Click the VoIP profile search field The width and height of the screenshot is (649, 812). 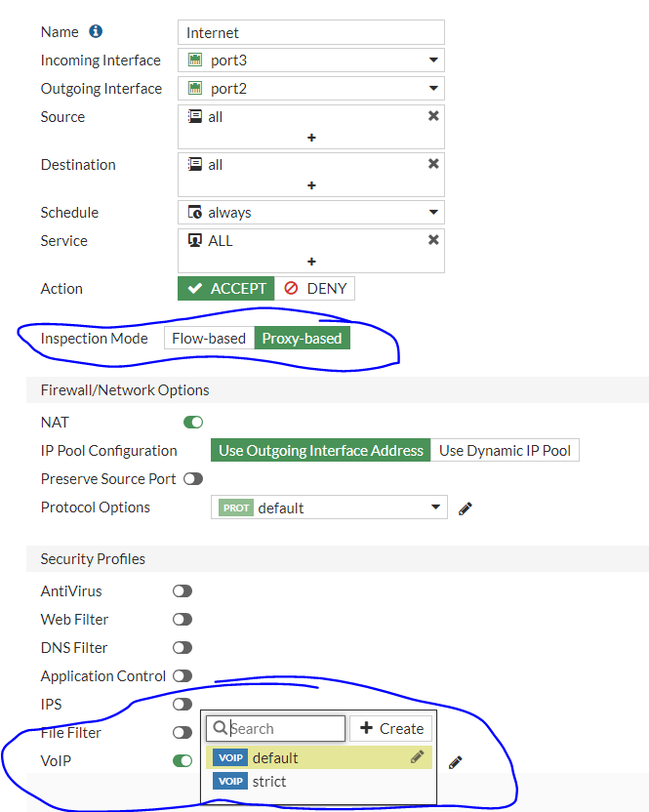[x=286, y=729]
